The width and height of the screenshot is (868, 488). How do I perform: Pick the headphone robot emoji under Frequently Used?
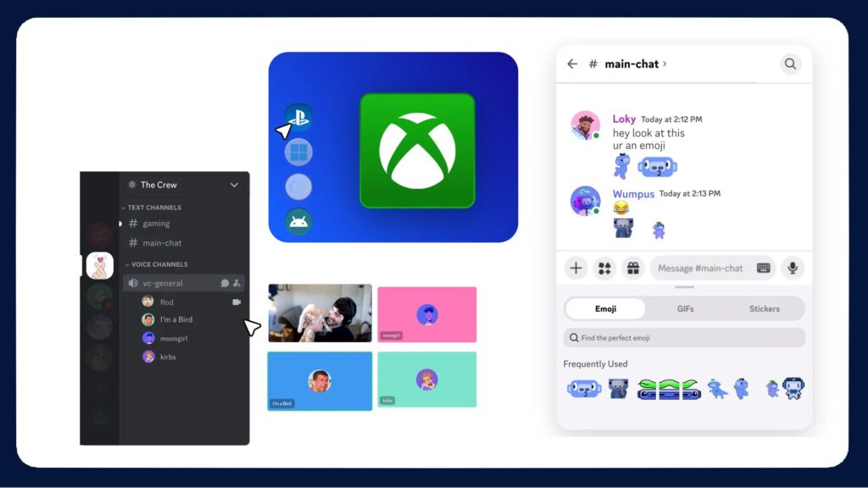[x=793, y=389]
